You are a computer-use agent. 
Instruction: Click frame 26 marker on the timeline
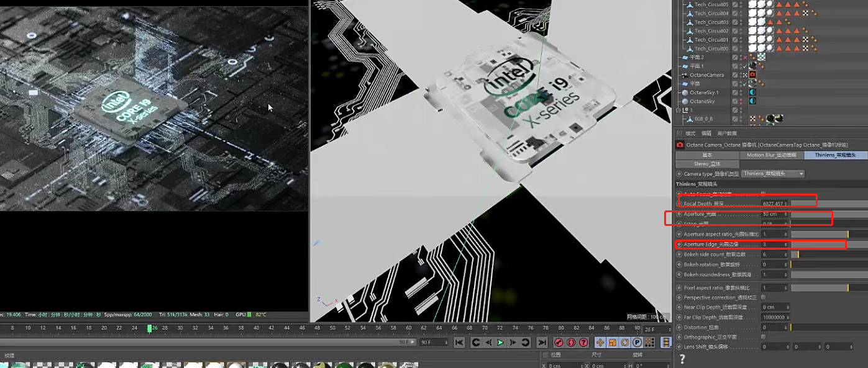point(150,328)
